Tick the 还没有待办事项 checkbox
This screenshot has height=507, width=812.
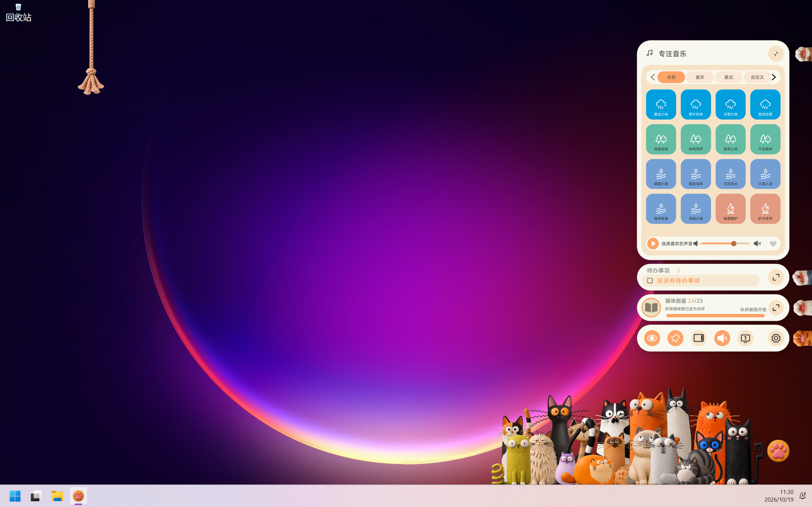pos(650,281)
